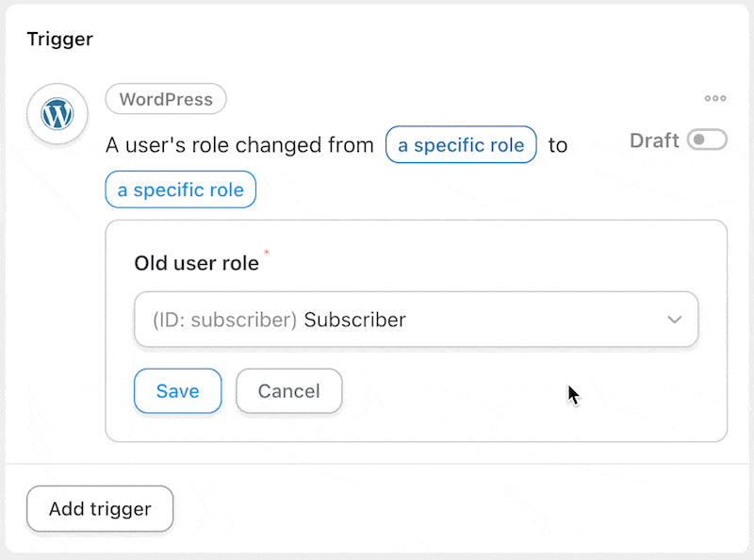Edit the second 'a specific role' token after 'to'
The height and width of the screenshot is (560, 754).
point(180,190)
